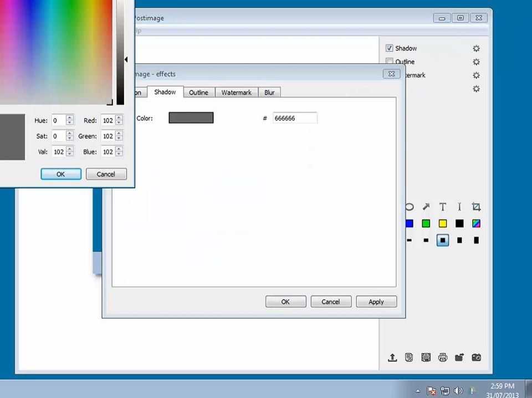The image size is (532, 398).
Task: Open Watermark settings gear in Postimage window
Action: coord(477,75)
